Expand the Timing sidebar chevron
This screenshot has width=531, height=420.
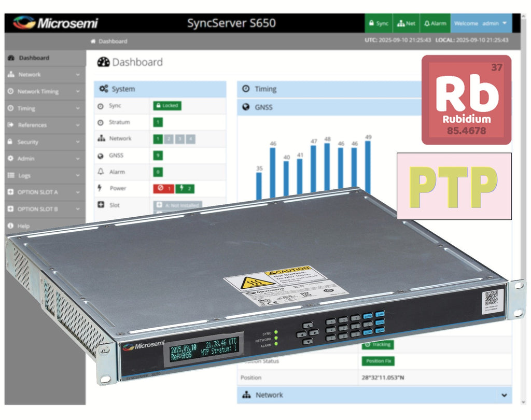point(78,108)
